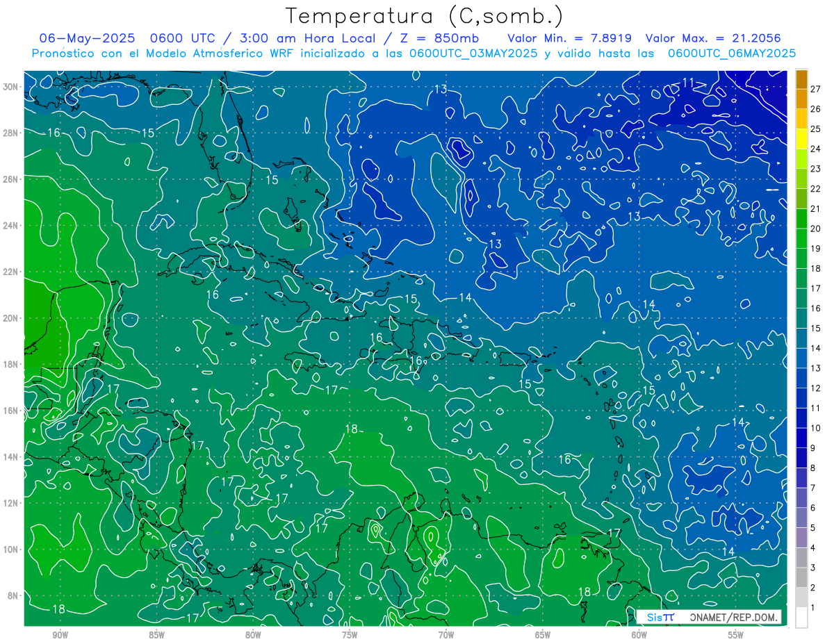Click the 23 label on the color scale
The height and width of the screenshot is (644, 834).
tap(815, 169)
